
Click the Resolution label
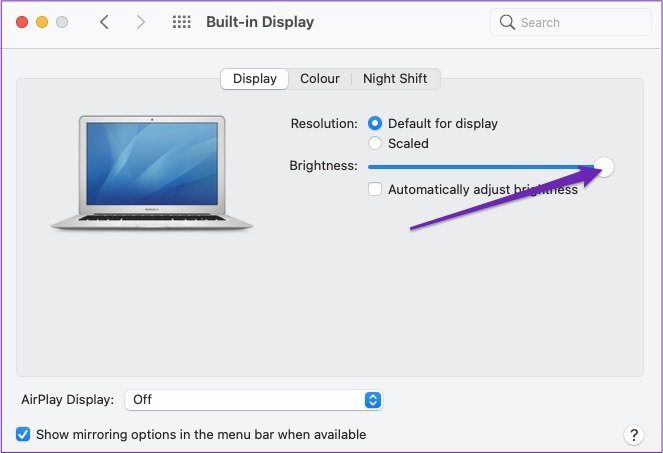[x=324, y=124]
